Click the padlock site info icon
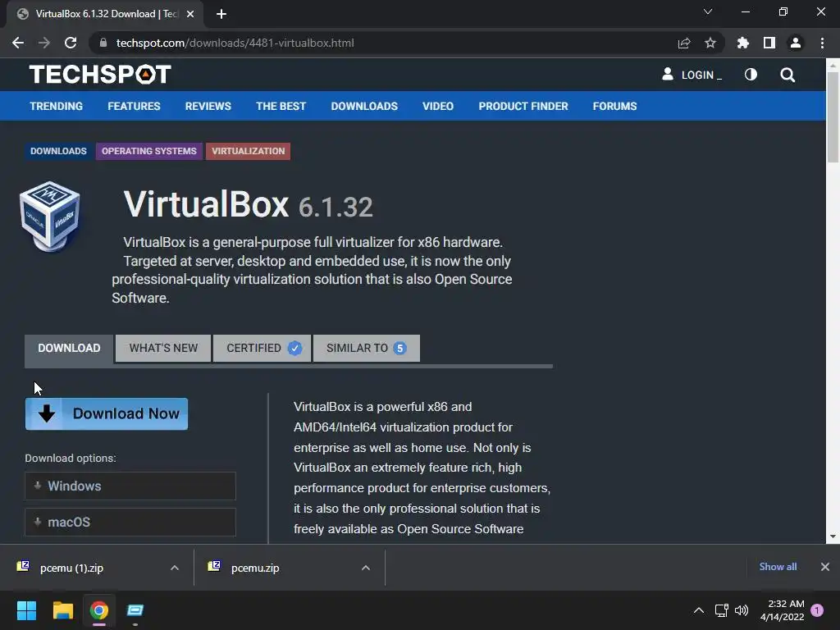 [103, 43]
